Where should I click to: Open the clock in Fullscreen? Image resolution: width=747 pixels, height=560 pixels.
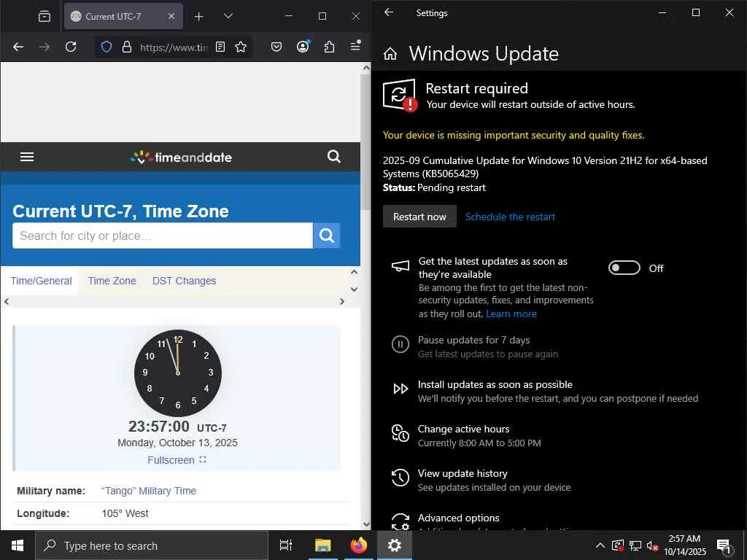click(177, 460)
